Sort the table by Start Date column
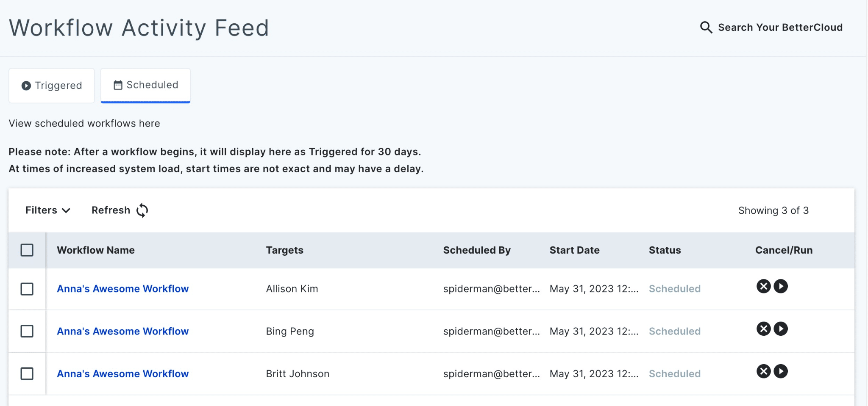The image size is (868, 406). (574, 250)
